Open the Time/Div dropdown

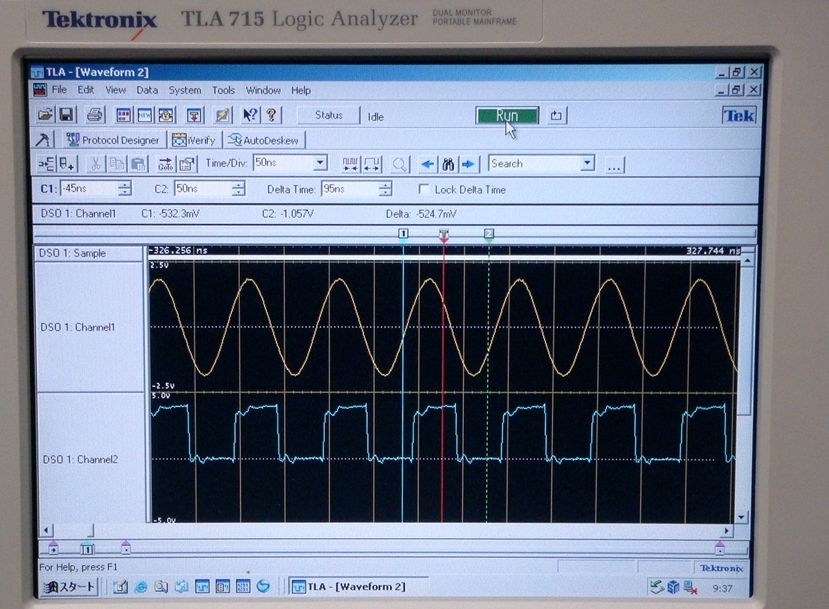(320, 163)
